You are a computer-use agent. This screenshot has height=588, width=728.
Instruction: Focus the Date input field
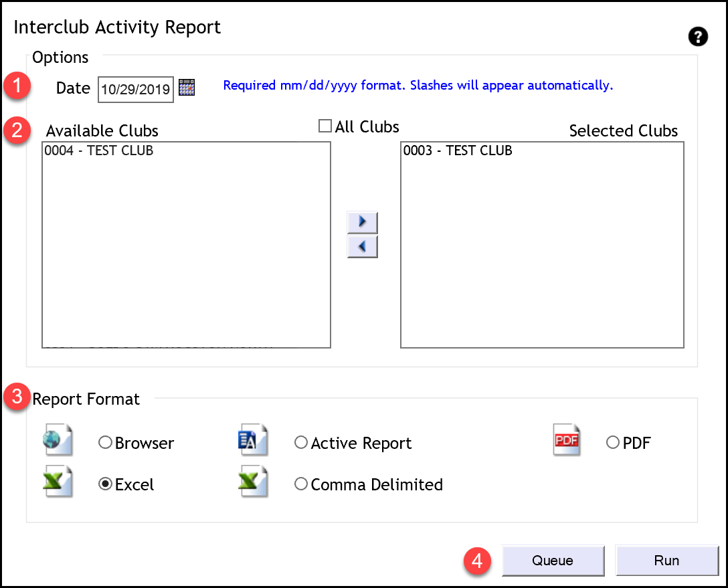[x=136, y=90]
